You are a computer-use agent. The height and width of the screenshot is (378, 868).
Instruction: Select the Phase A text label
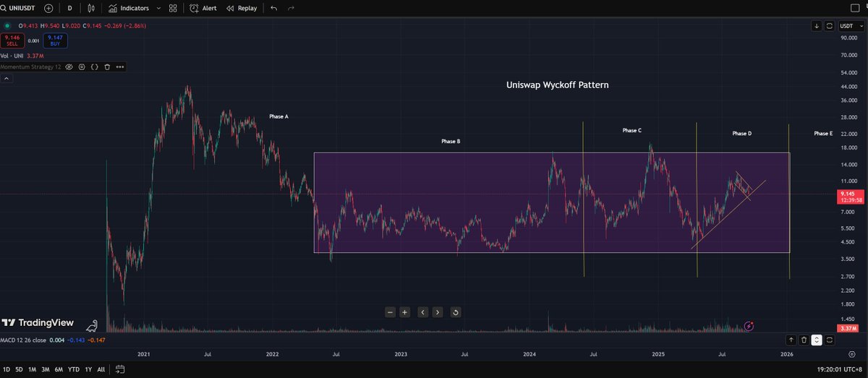[279, 116]
